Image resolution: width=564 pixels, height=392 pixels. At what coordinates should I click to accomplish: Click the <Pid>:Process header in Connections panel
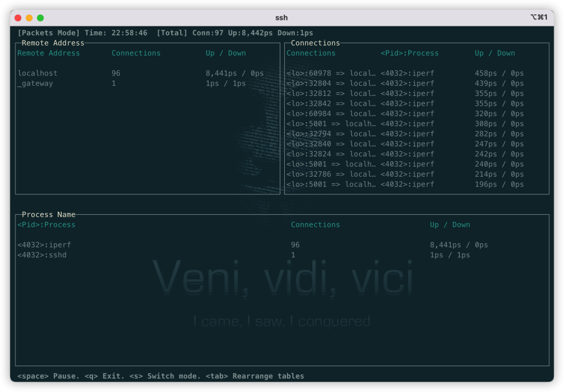409,53
